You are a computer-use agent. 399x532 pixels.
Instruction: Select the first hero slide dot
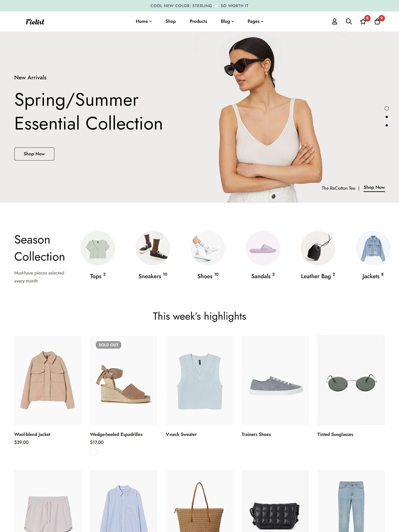387,109
